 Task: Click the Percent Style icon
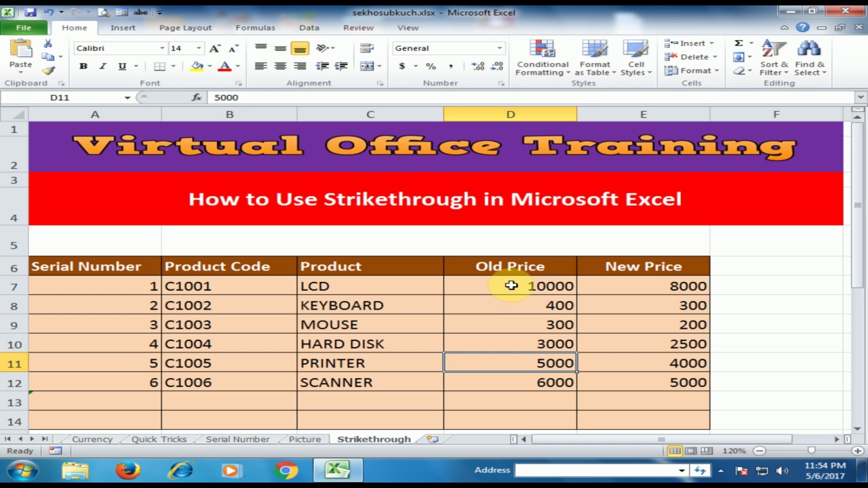pos(431,66)
